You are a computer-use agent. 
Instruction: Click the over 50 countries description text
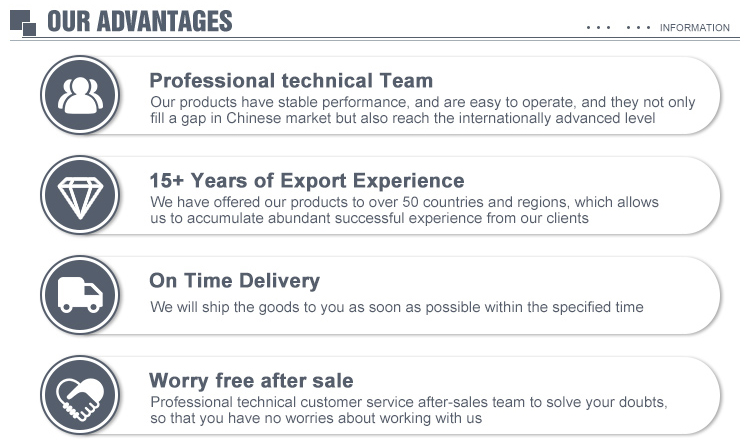click(x=404, y=210)
